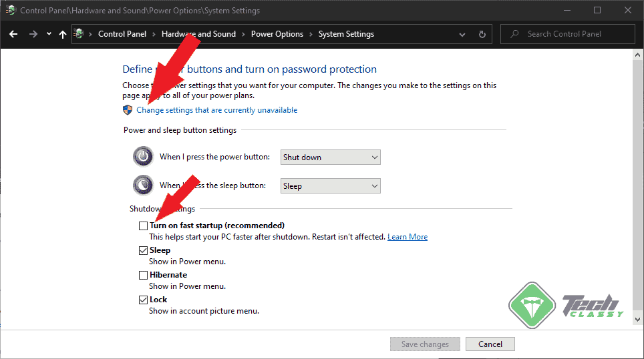This screenshot has width=644, height=359.
Task: Click 'When I press the power button:' label
Action: (x=215, y=157)
